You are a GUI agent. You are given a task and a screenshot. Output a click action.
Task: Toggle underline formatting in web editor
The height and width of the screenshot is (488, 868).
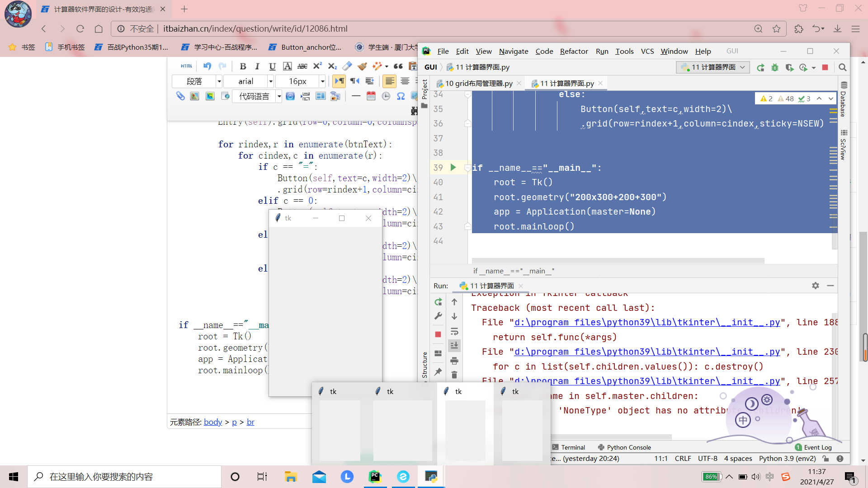coord(272,66)
